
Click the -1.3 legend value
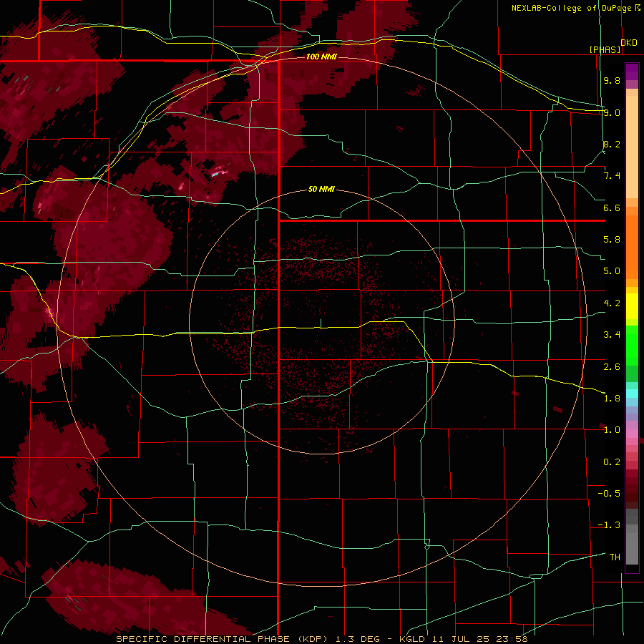(x=609, y=525)
